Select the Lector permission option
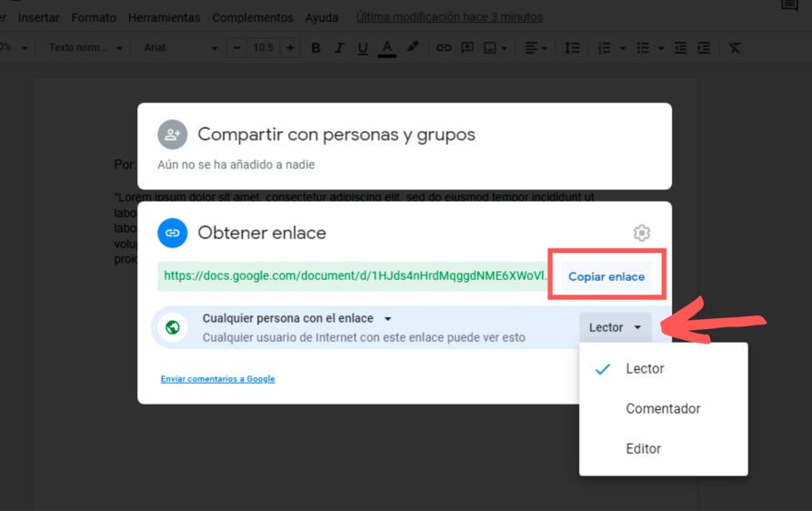 point(645,369)
